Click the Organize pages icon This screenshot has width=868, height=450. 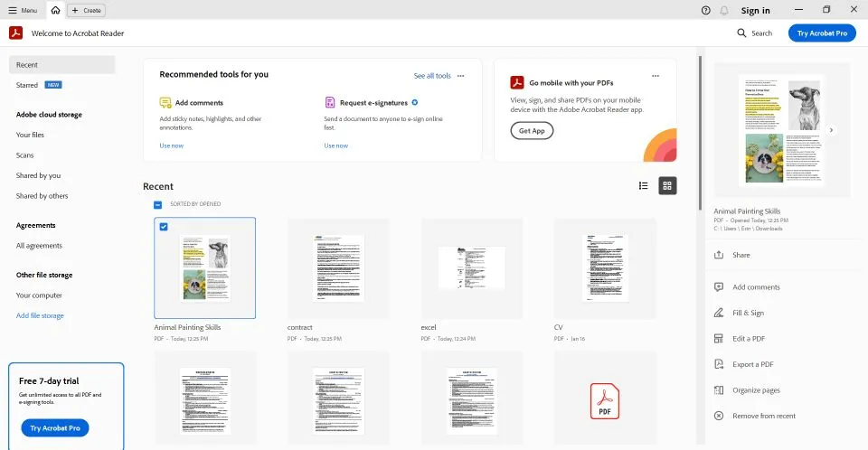pyautogui.click(x=719, y=390)
